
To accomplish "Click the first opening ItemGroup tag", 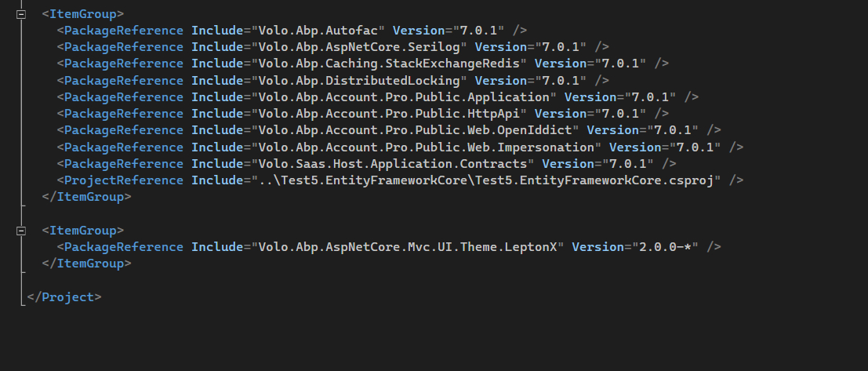I will (x=82, y=14).
